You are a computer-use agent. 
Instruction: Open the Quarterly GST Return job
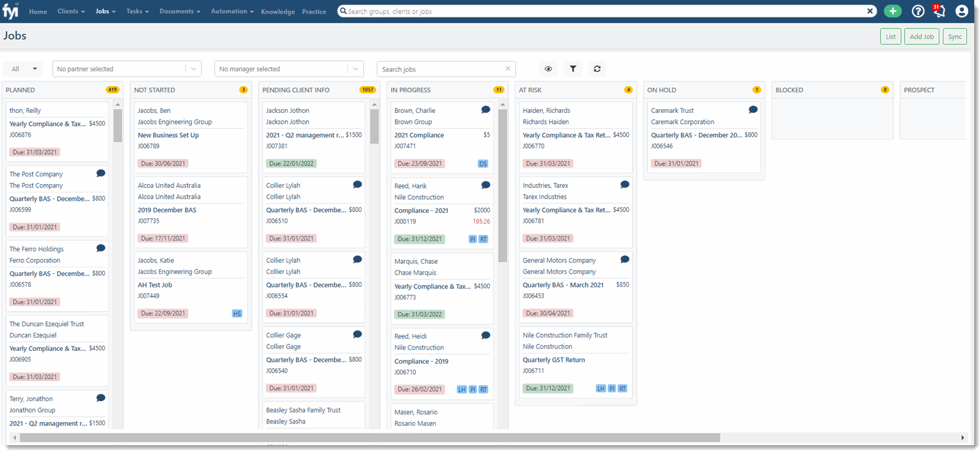click(554, 360)
